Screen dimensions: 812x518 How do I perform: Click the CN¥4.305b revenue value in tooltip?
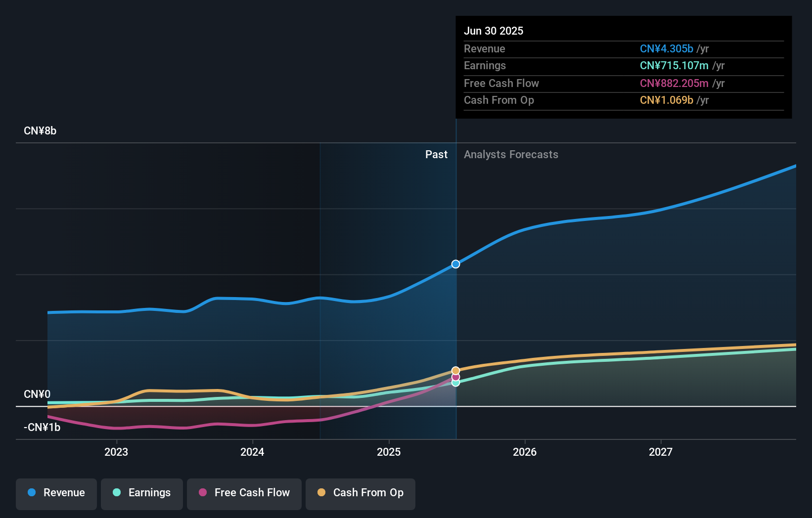[666, 49]
